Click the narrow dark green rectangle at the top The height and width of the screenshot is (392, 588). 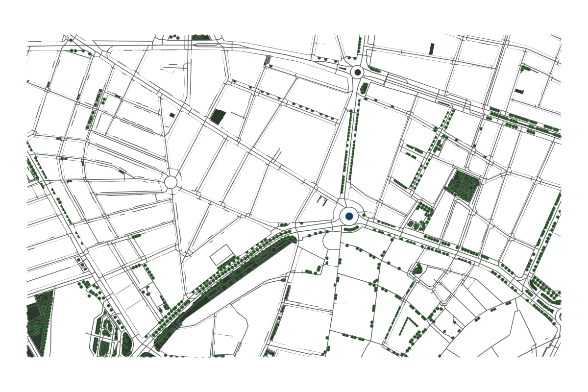[432, 49]
